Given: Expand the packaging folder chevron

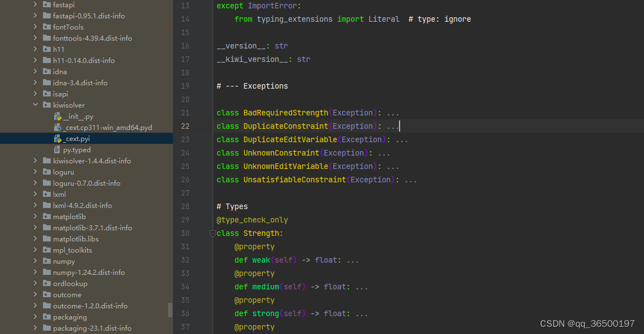Looking at the screenshot, I should click(x=35, y=317).
